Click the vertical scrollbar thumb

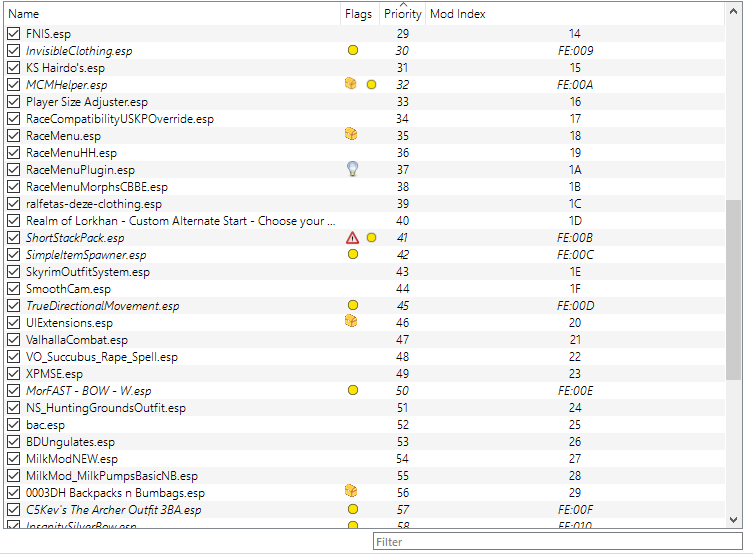tap(733, 290)
